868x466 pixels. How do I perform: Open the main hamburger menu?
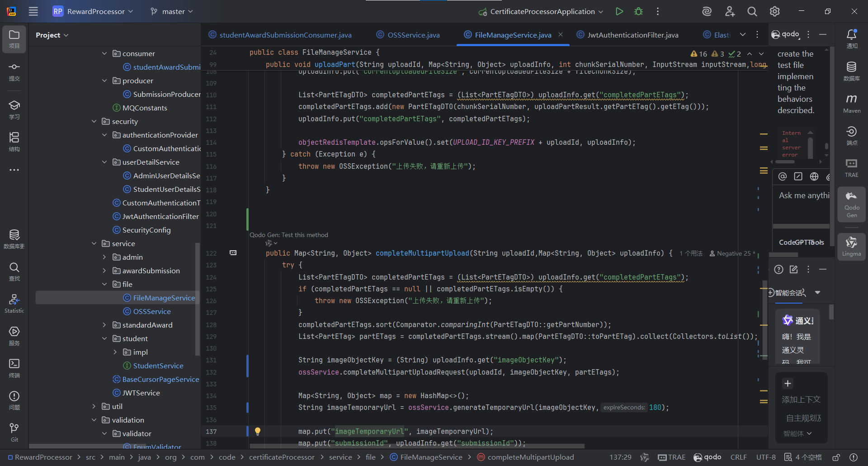pyautogui.click(x=33, y=11)
